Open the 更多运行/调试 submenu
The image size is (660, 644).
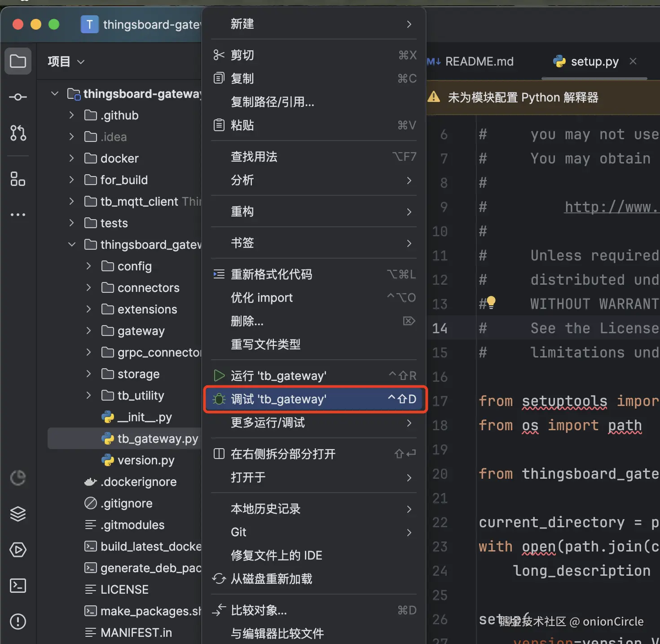point(314,422)
